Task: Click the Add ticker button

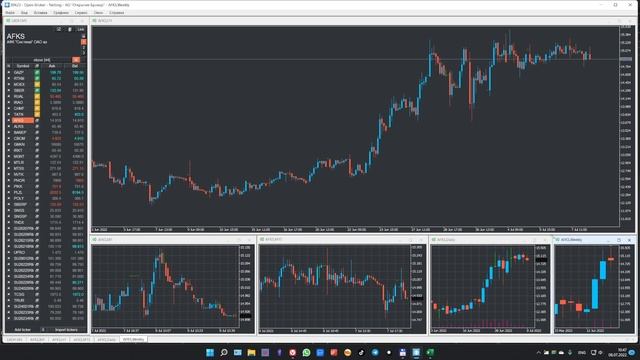Action: [x=22, y=330]
